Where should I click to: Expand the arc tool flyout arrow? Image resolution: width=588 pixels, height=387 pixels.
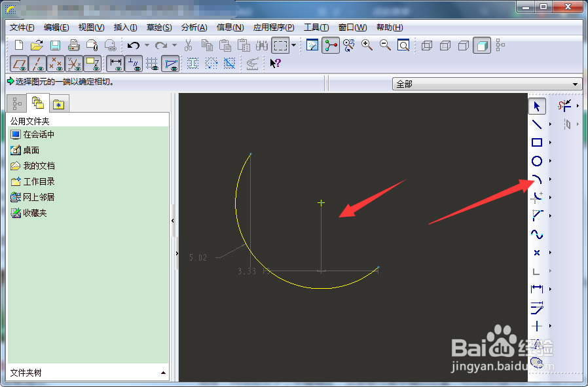(x=550, y=179)
